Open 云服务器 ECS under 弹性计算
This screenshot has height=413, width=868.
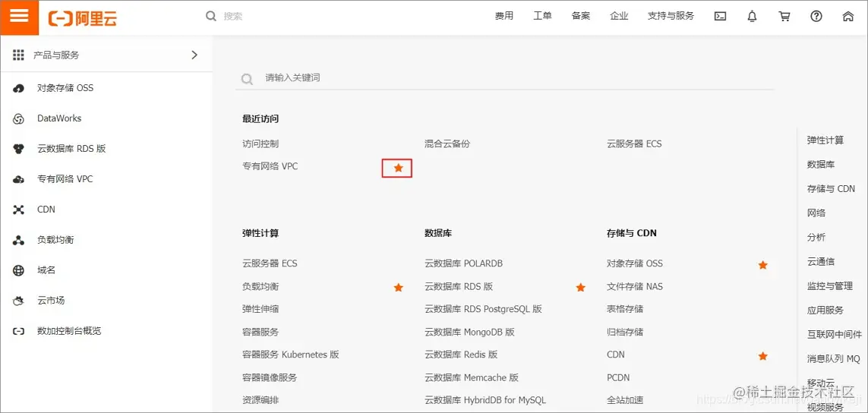[x=270, y=263]
